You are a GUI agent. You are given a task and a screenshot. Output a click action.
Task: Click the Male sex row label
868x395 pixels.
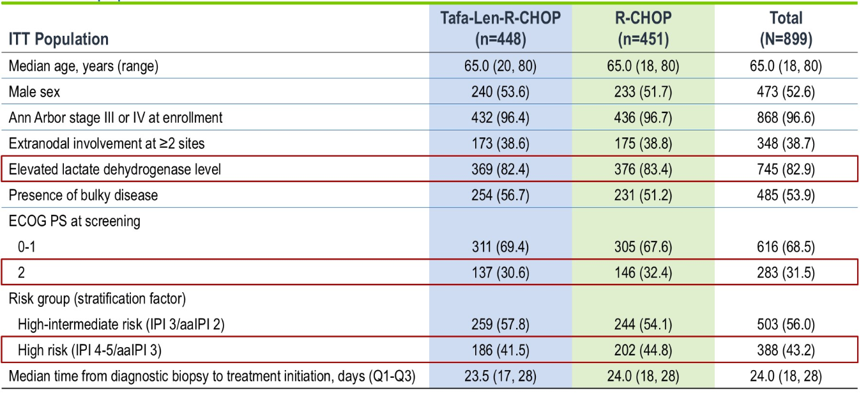click(x=34, y=92)
